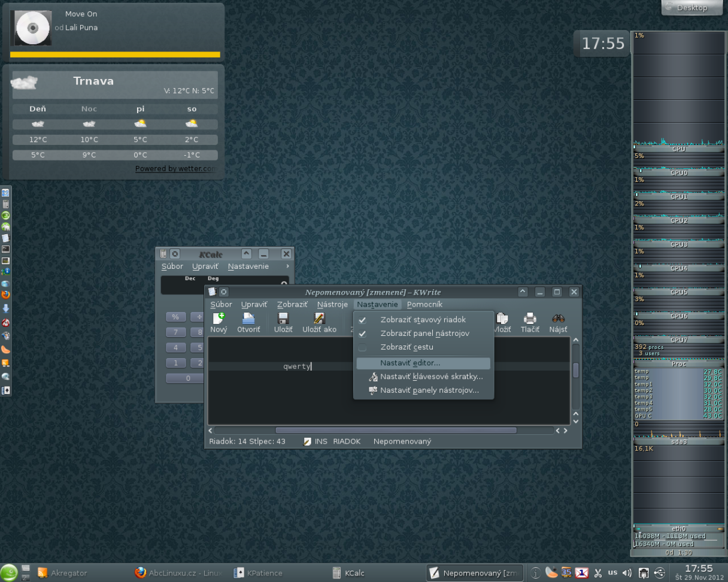Toggle Zobraziť stavový riadok checkbox
This screenshot has height=582, width=728.
click(x=362, y=320)
